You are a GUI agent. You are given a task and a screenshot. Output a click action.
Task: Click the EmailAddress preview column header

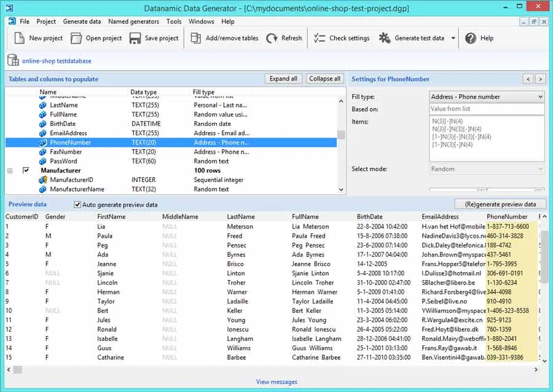440,217
